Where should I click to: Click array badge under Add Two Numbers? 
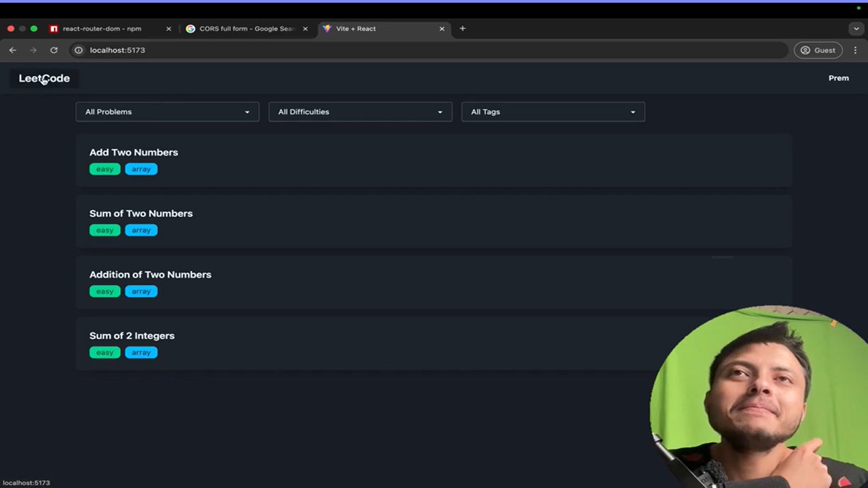141,169
